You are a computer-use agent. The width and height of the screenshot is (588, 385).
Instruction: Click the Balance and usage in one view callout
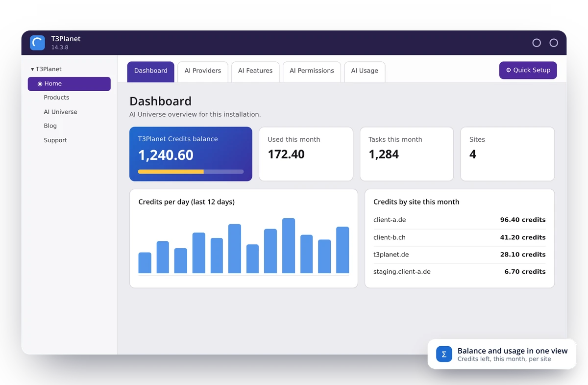coord(502,354)
